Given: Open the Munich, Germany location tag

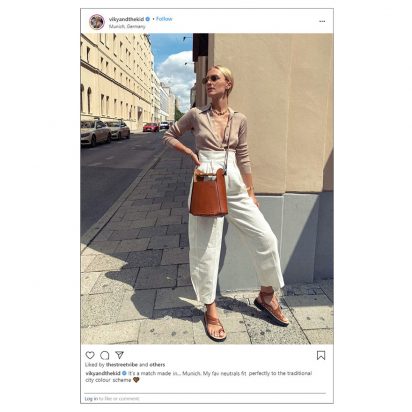Looking at the screenshot, I should 127,26.
